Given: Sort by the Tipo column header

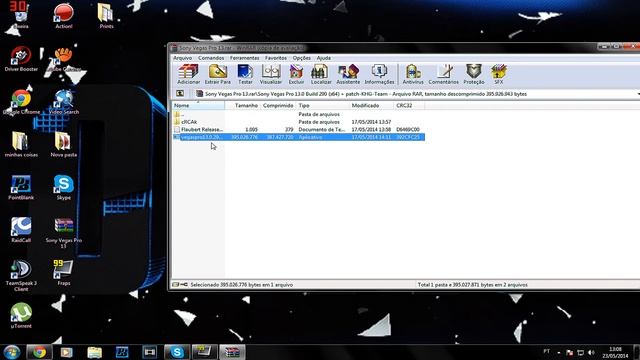Looking at the screenshot, I should (x=322, y=105).
